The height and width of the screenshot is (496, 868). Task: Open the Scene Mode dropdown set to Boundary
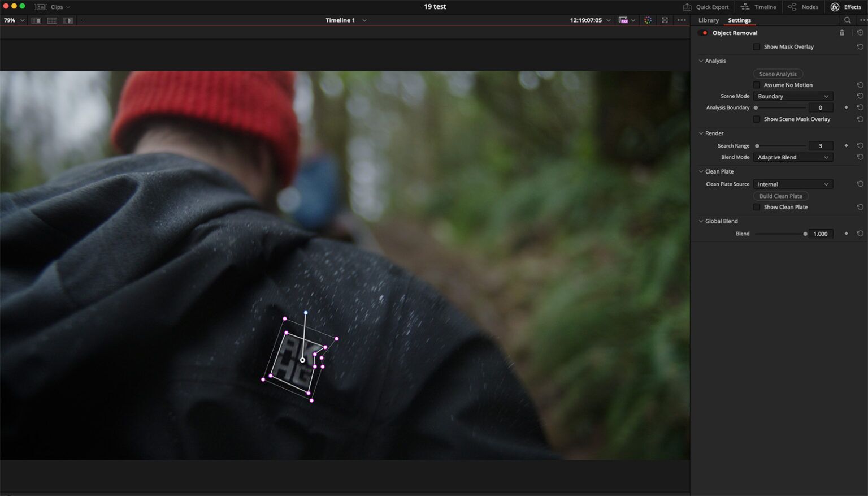pos(792,96)
